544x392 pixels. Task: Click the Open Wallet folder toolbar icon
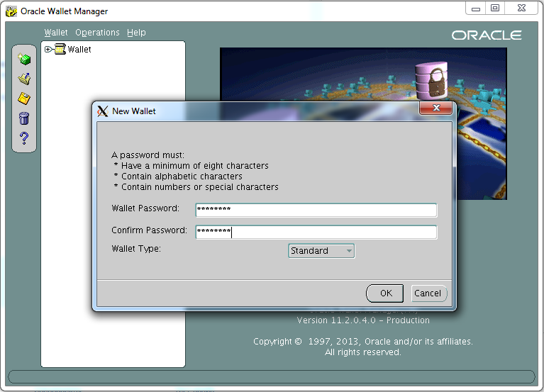pyautogui.click(x=24, y=79)
